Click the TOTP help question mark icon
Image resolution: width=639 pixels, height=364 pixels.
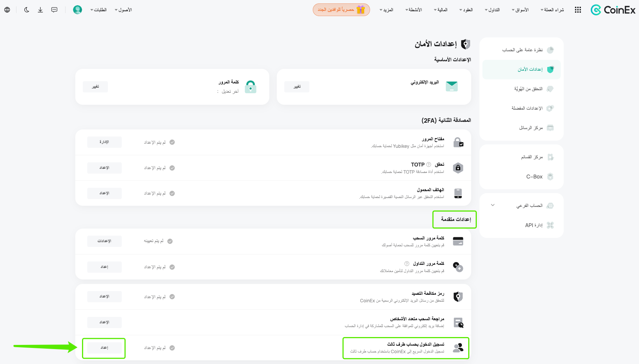tap(428, 165)
